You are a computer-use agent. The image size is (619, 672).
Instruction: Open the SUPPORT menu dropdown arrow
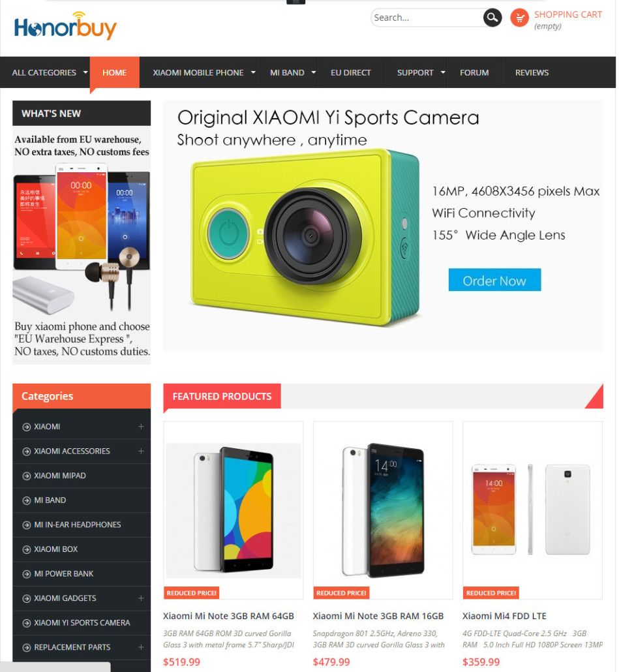[x=443, y=72]
